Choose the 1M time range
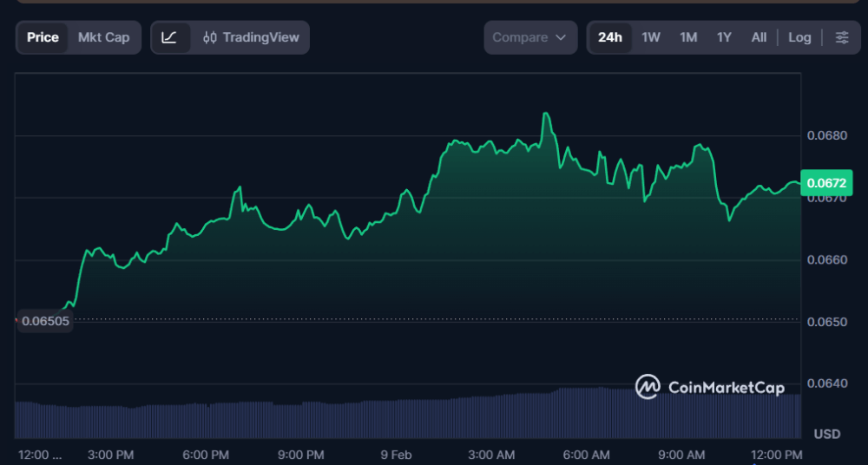This screenshot has height=465, width=868. (688, 37)
